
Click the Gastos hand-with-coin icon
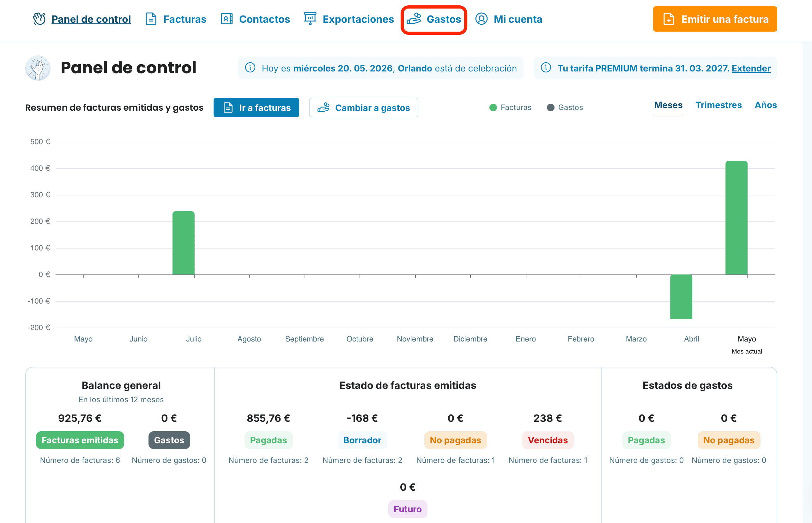point(414,19)
